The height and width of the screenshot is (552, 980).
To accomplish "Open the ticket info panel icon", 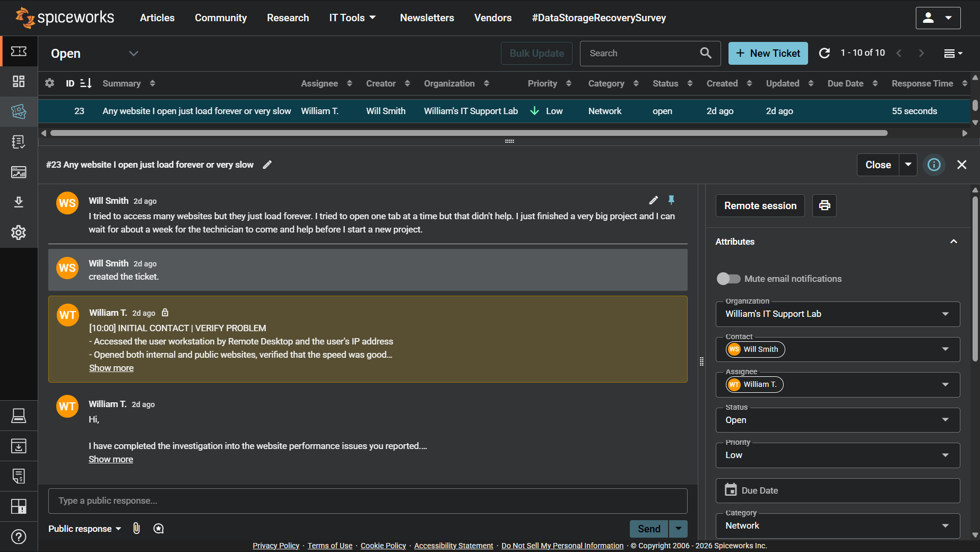I will (x=934, y=165).
